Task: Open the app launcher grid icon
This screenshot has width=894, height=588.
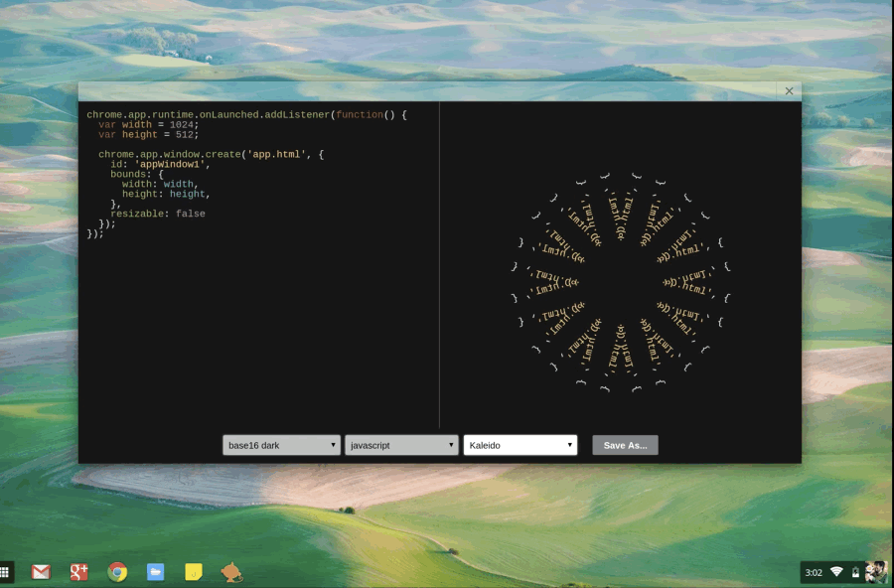Action: 4,571
